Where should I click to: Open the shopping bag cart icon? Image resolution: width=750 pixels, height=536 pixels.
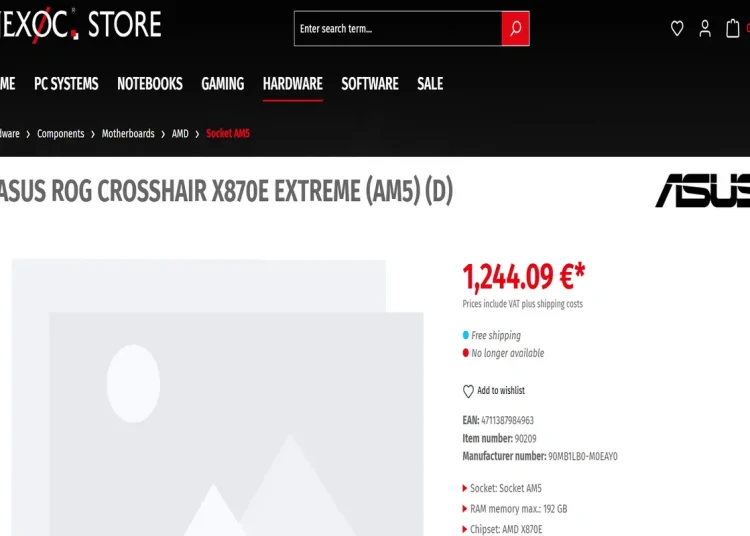(732, 28)
